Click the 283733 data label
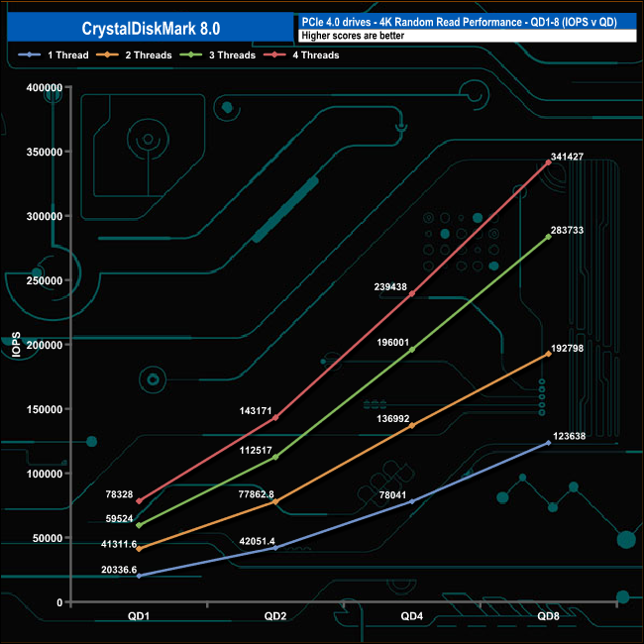644x644 pixels. (567, 231)
